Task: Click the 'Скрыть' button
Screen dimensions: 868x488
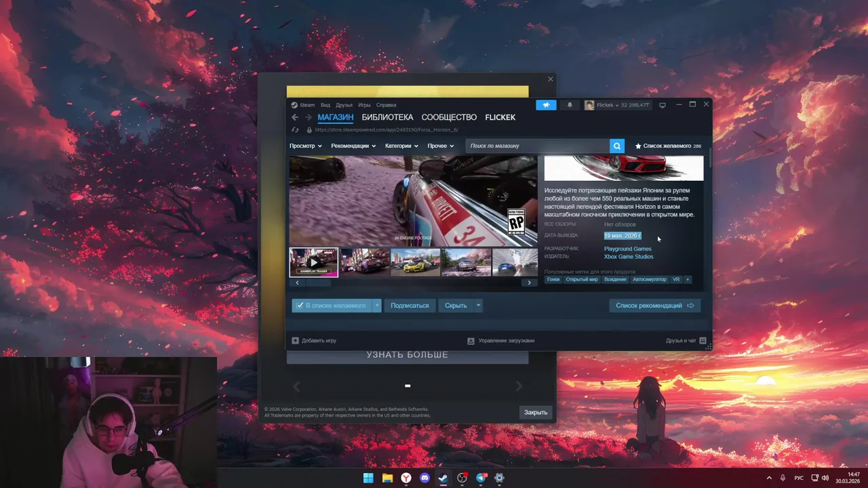Action: pos(456,306)
